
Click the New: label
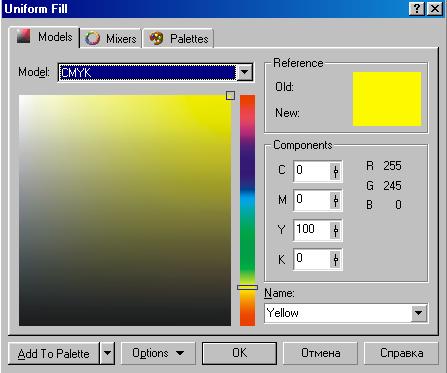tap(287, 113)
